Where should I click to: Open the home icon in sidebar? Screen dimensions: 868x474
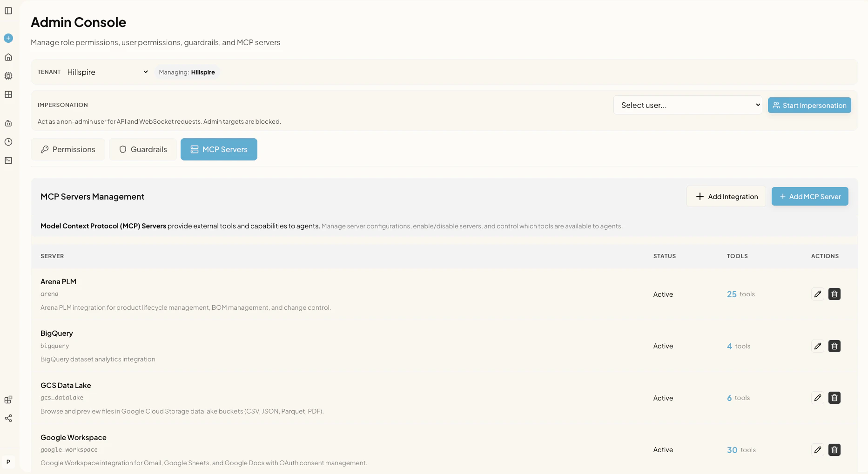pos(8,57)
